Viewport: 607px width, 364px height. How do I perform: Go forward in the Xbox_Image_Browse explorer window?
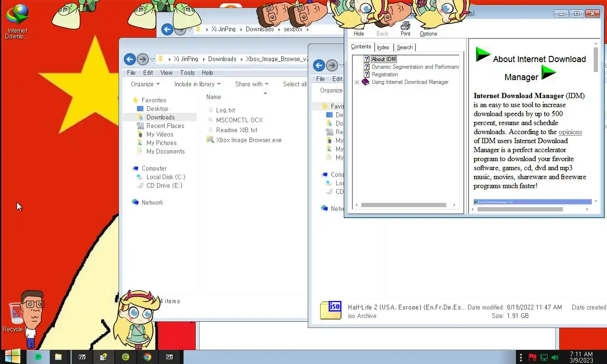(x=143, y=59)
